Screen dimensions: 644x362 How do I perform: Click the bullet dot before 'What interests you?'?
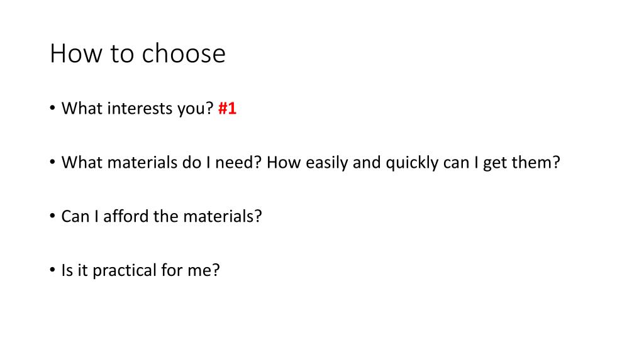(52, 108)
